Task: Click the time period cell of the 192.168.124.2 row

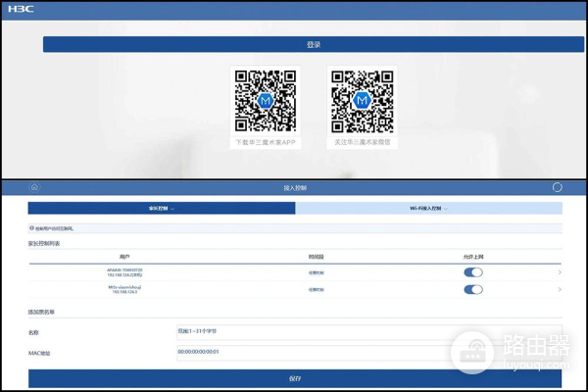Action: (x=317, y=272)
